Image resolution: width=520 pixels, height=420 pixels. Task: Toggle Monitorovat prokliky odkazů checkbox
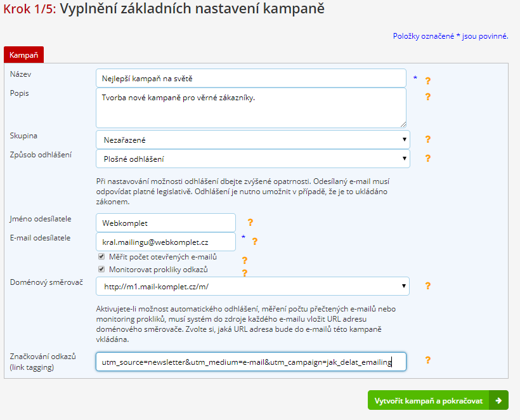[101, 269]
